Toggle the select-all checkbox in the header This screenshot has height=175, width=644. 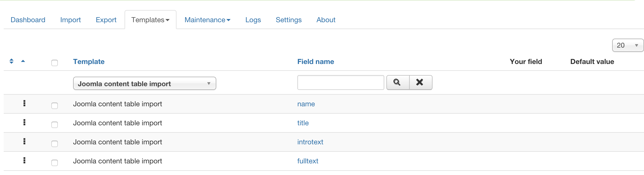(x=55, y=63)
